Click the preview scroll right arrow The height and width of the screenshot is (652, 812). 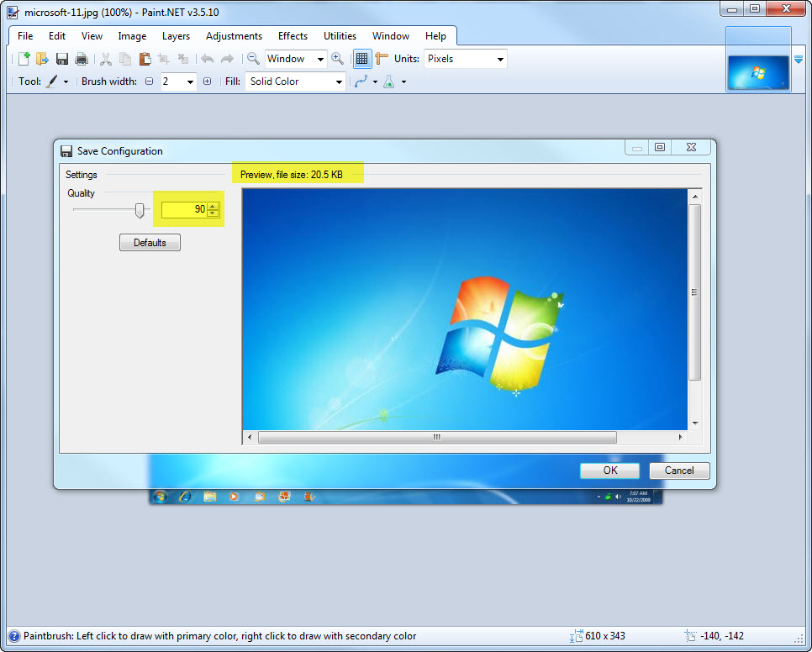pos(681,437)
